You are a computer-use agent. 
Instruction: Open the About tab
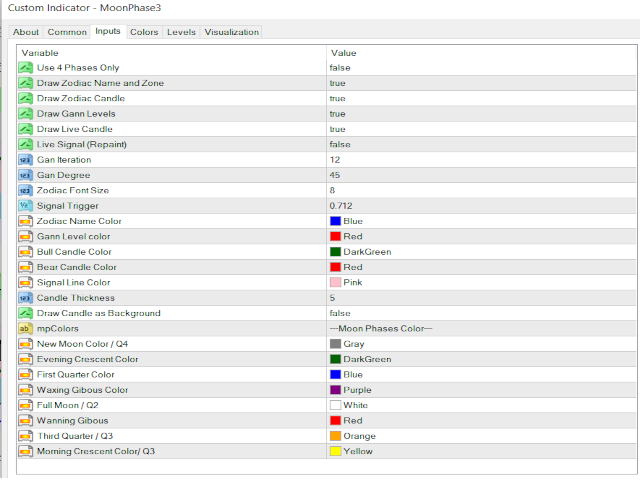(26, 32)
